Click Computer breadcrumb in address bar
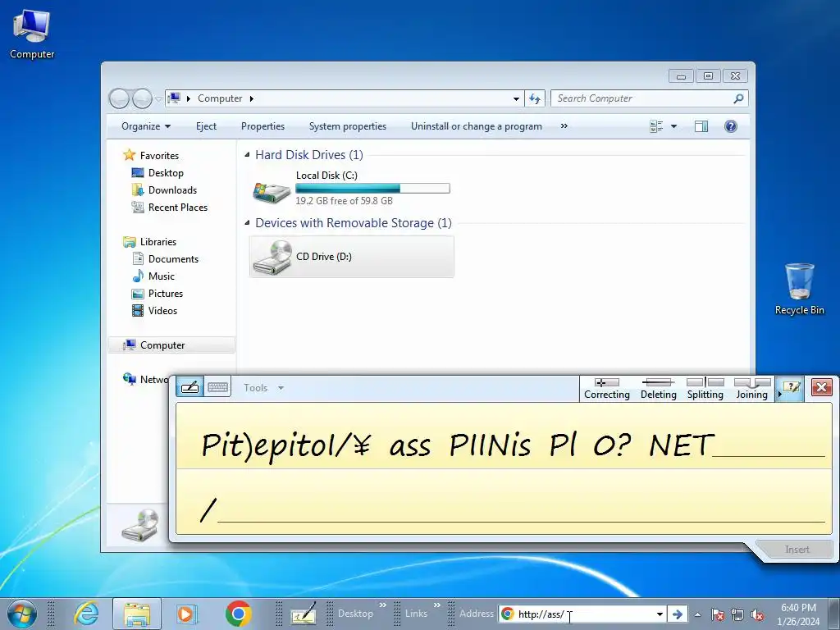This screenshot has width=840, height=630. pos(220,98)
